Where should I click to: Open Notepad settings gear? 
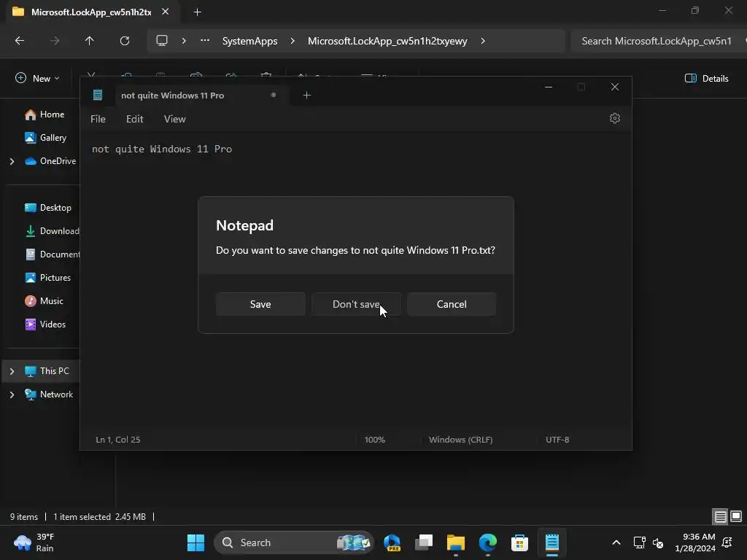click(614, 118)
